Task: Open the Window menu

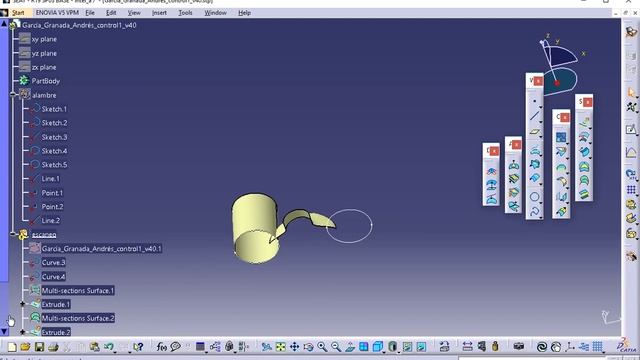Action: [216, 13]
